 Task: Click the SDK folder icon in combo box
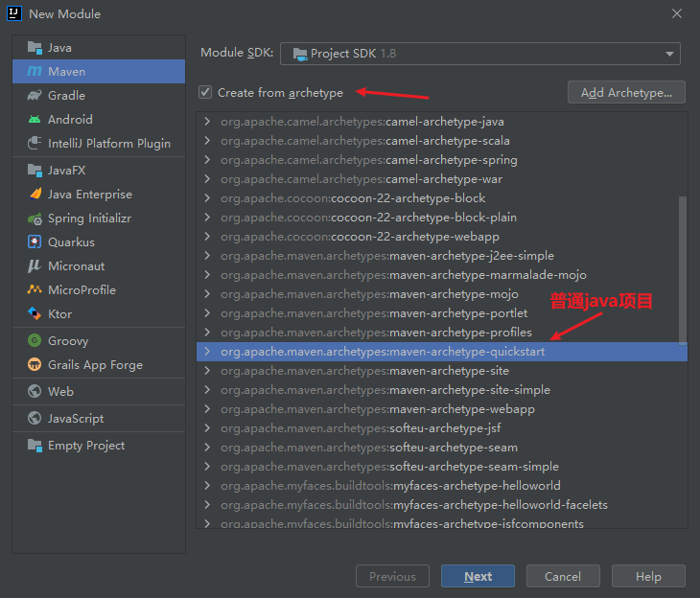point(300,54)
